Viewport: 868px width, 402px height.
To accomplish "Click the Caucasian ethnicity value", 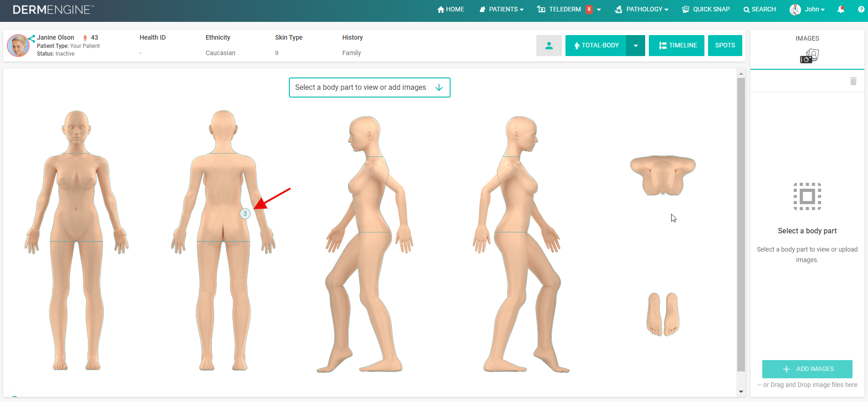I will [221, 53].
